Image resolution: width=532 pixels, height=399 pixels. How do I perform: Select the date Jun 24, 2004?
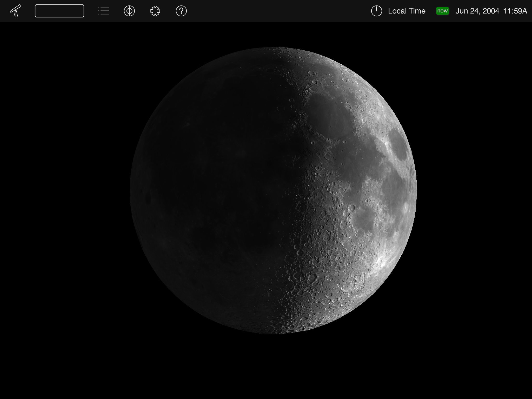click(x=477, y=11)
